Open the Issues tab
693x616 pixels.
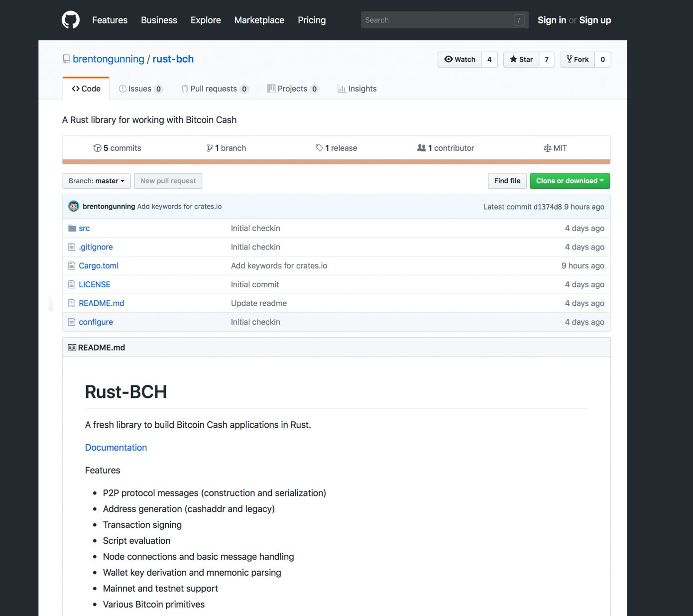[x=140, y=89]
